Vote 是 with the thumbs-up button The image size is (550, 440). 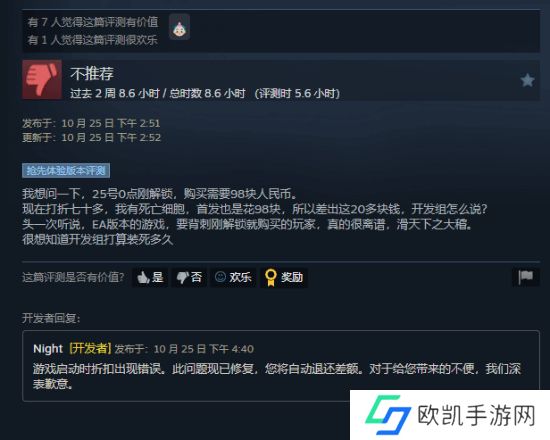(x=150, y=278)
